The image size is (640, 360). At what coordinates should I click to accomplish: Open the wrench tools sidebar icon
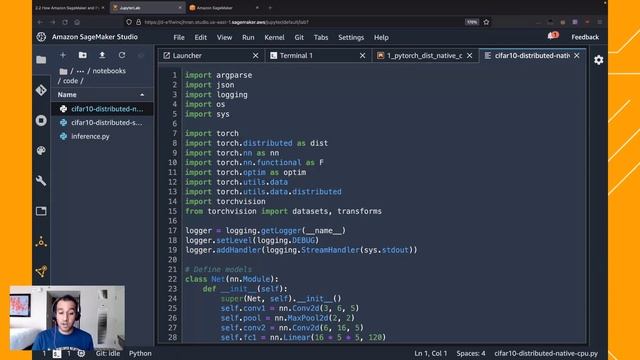[x=41, y=181]
